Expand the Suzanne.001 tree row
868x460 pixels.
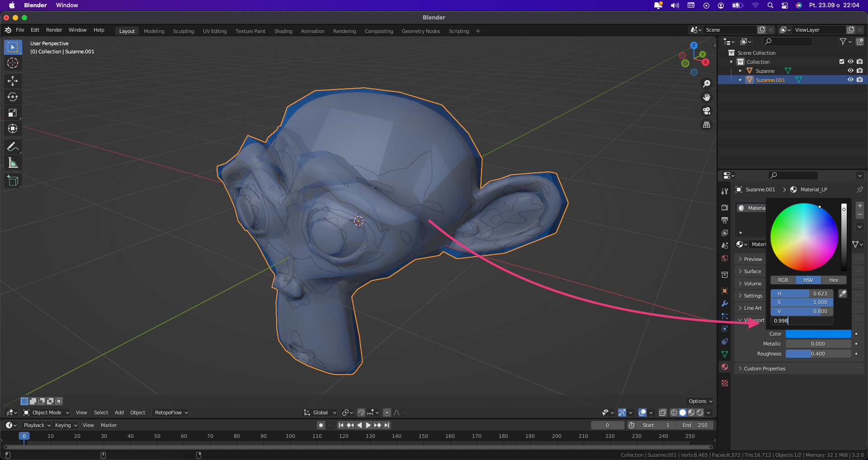(x=741, y=80)
